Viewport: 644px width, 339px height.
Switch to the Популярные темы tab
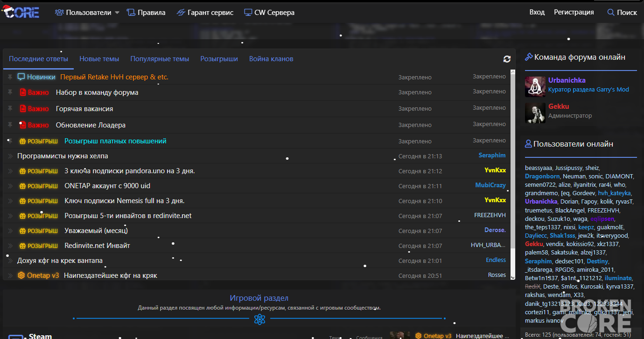[x=160, y=59]
